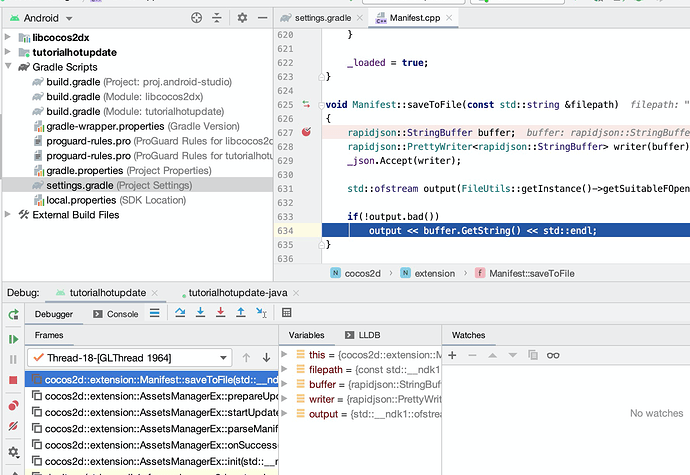The width and height of the screenshot is (690, 475).
Task: Stop the debug session with red square
Action: click(x=13, y=380)
